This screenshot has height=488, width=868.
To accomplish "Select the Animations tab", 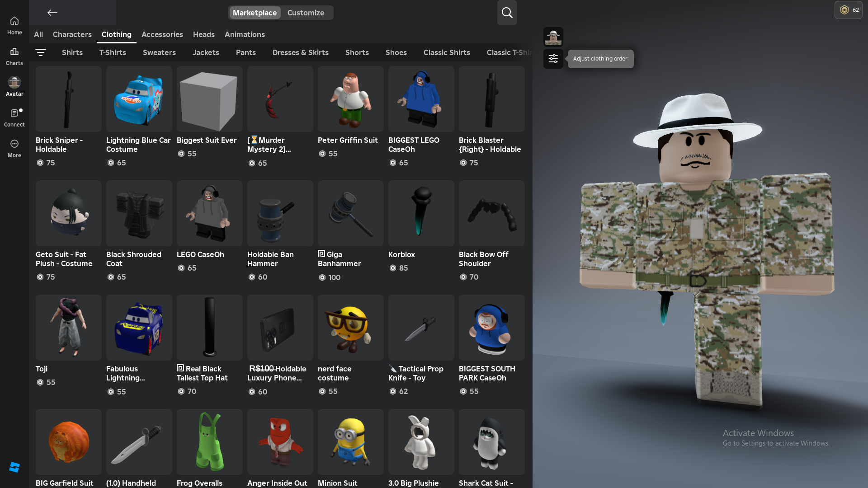I will pos(245,34).
